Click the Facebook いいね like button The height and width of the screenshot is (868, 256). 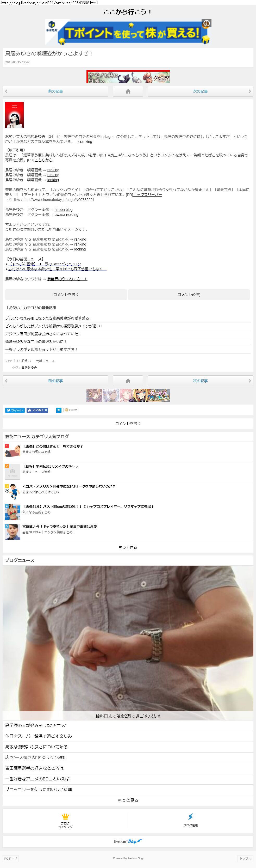pos(38,410)
